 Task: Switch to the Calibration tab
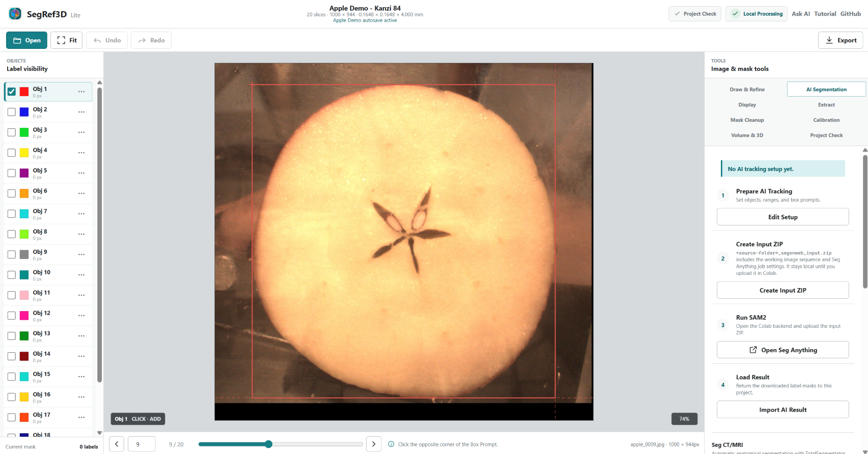826,120
